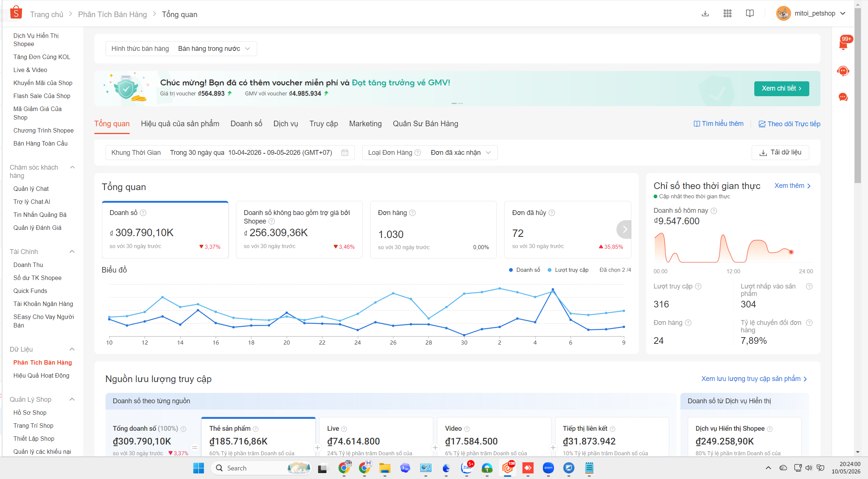Click the volume icon in the system tray
The height and width of the screenshot is (479, 868).
809,468
